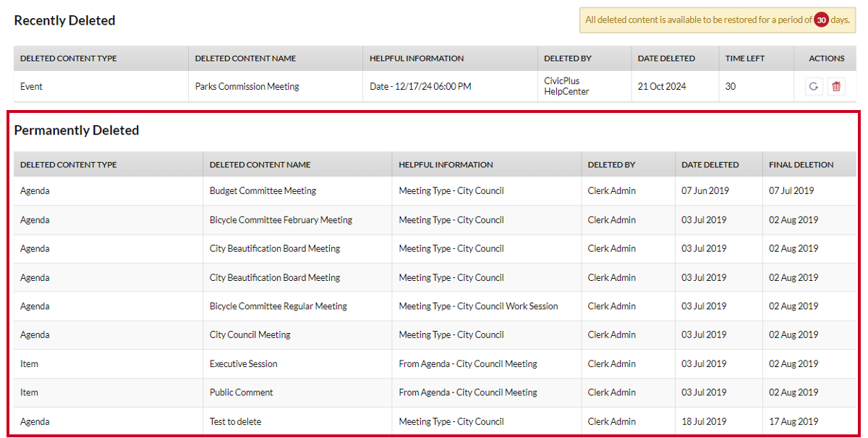Select the Recently Deleted heading

tap(65, 21)
